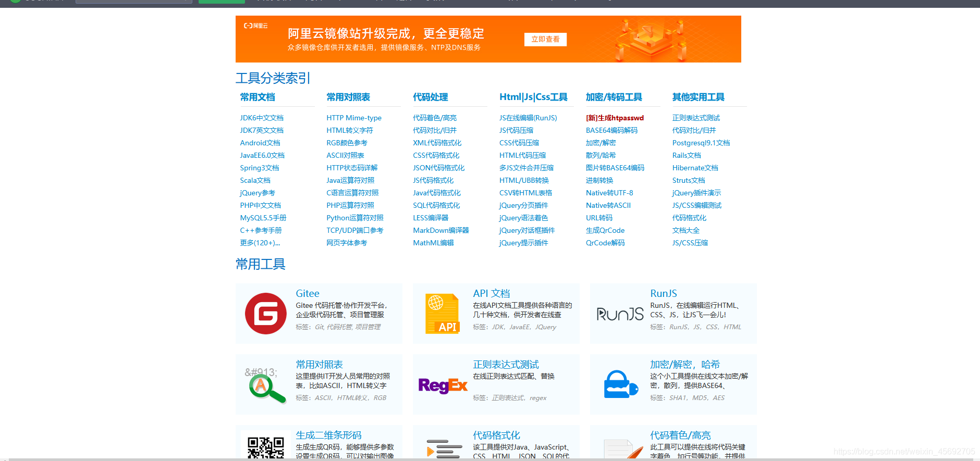Click 更多(120+)... link
Screen dimensions: 980x461
tap(260, 243)
